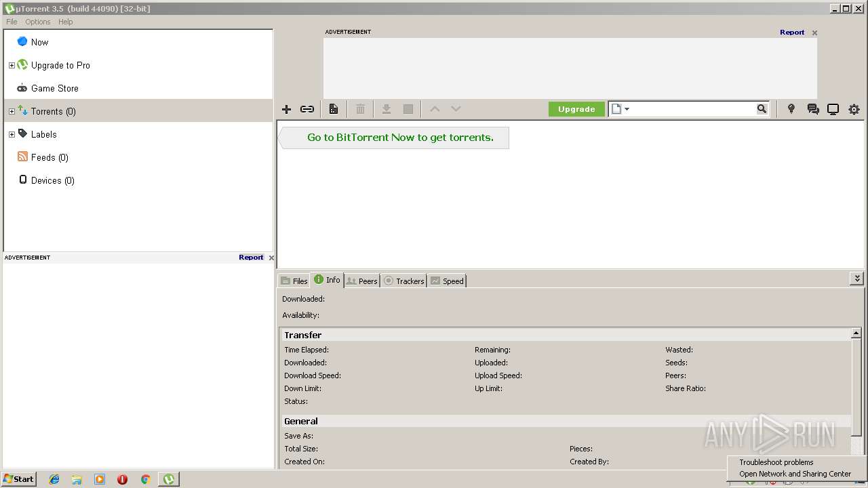Open the search provider dropdown arrow
868x488 pixels.
pyautogui.click(x=627, y=109)
